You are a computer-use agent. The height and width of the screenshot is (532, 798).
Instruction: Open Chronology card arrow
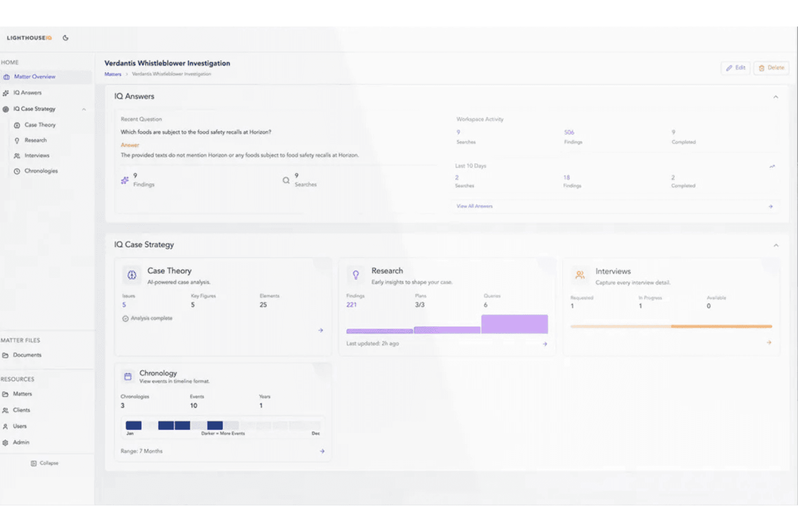point(322,451)
